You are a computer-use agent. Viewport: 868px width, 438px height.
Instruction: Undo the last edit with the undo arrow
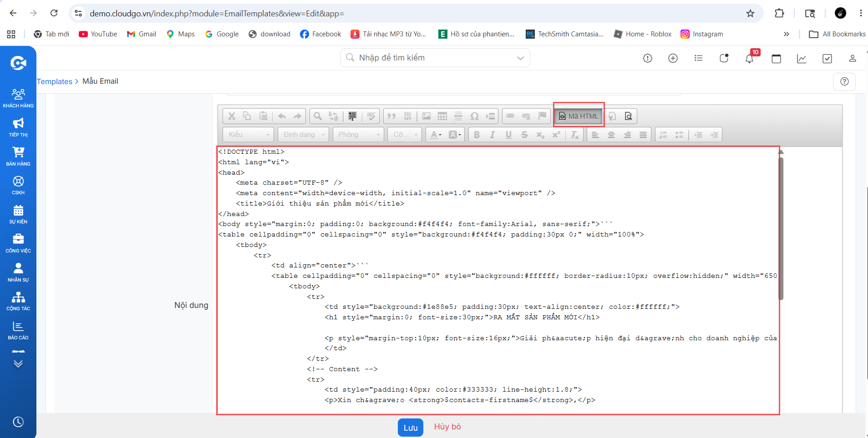(282, 116)
